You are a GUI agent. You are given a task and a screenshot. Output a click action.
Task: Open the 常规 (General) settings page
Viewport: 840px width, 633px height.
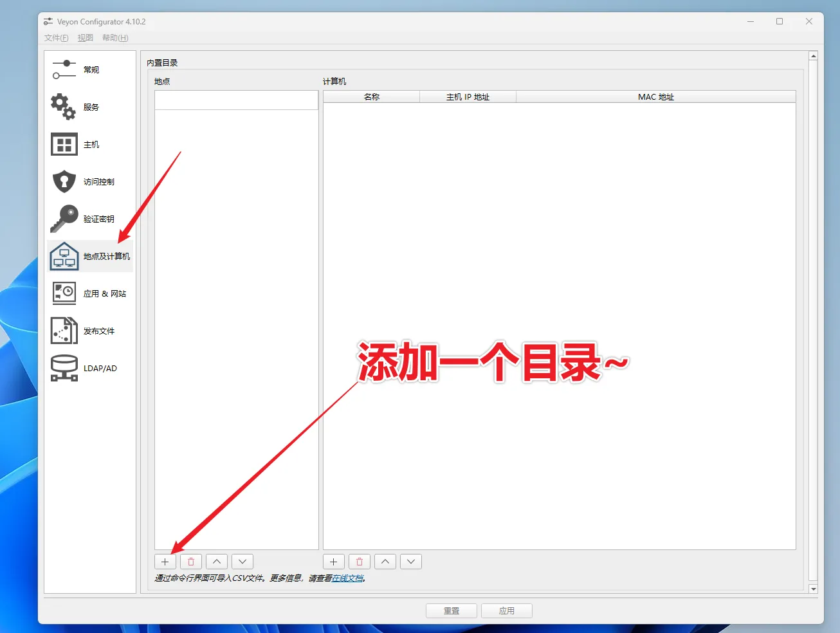(90, 69)
